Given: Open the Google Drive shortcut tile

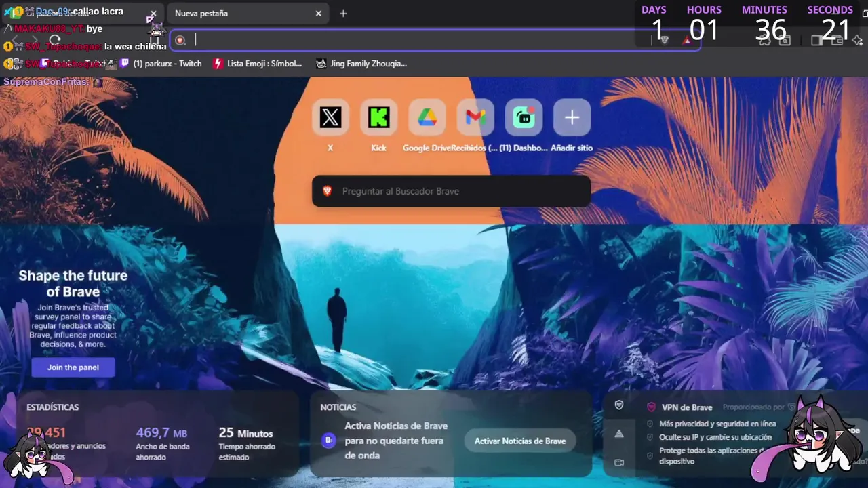Looking at the screenshot, I should 427,117.
